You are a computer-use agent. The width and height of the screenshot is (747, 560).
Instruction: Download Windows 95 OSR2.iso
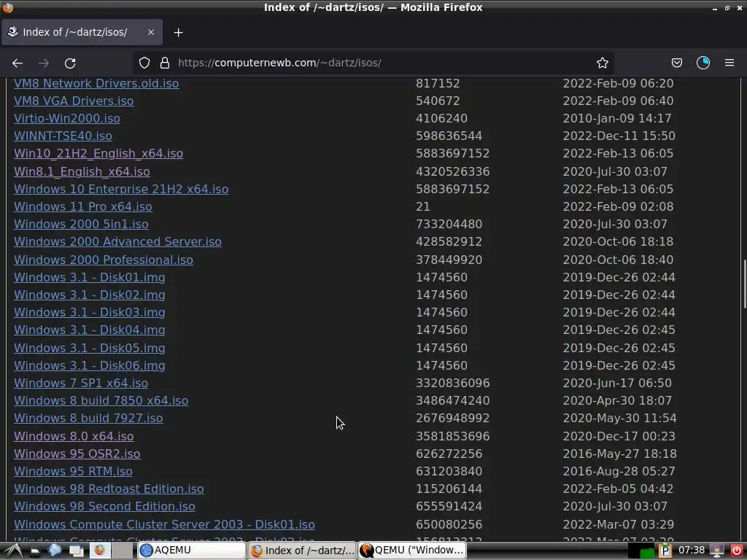pos(77,454)
